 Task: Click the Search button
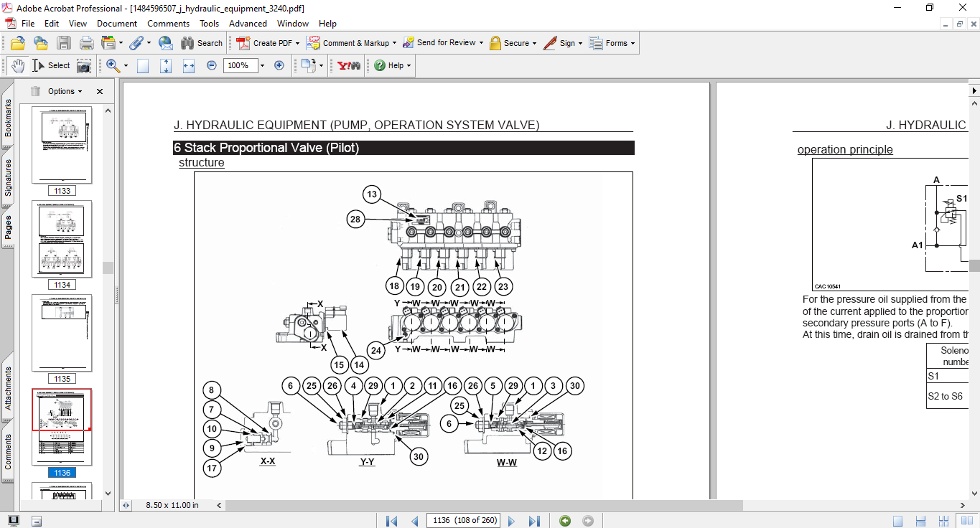202,43
